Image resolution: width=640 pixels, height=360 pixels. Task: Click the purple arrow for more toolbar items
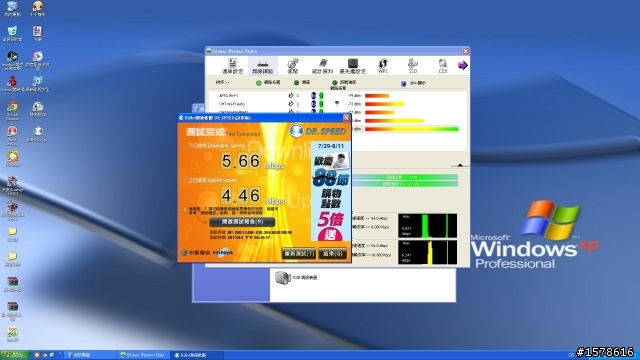point(462,65)
